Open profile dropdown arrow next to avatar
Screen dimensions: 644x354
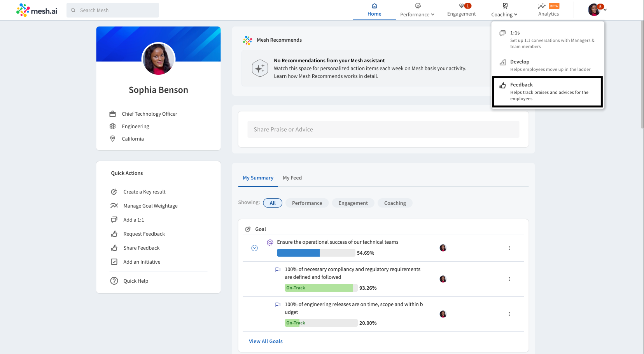click(605, 10)
